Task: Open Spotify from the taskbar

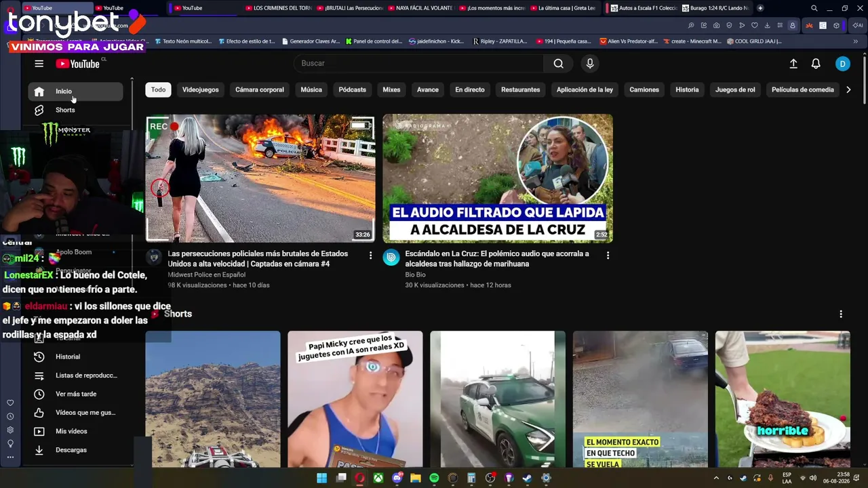Action: pos(434,478)
